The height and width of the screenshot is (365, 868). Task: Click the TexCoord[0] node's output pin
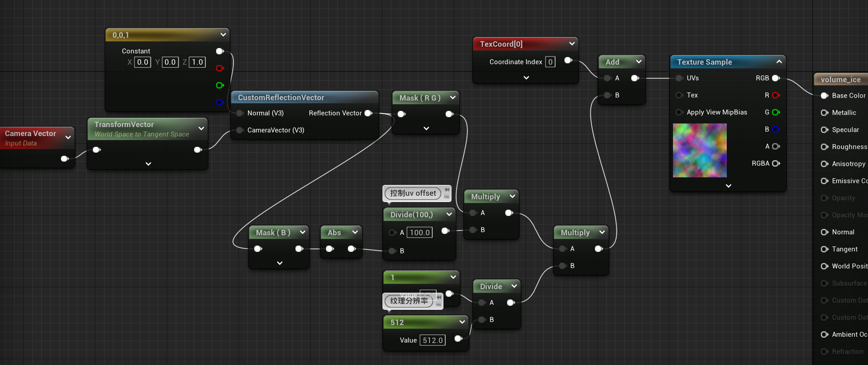(x=568, y=60)
